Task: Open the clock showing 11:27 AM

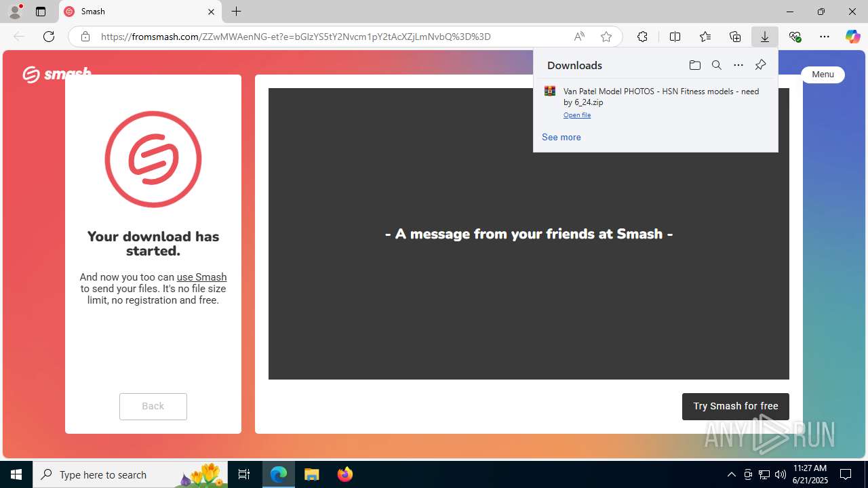Action: tap(810, 474)
